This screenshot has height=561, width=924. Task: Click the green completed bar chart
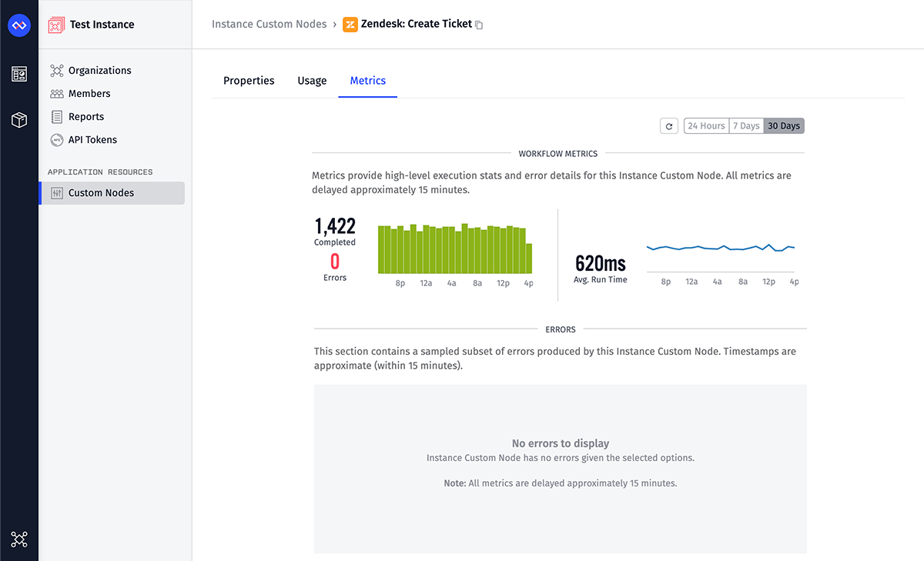(x=455, y=249)
